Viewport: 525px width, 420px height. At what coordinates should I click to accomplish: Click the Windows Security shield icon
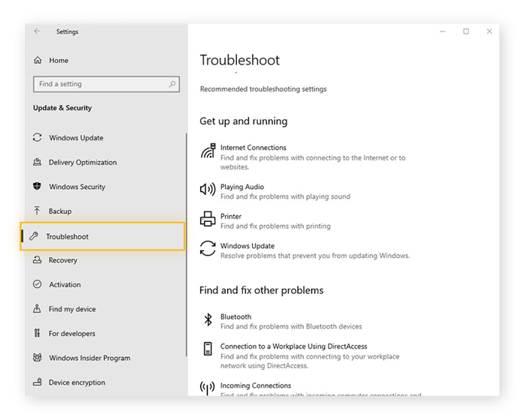[x=37, y=186]
